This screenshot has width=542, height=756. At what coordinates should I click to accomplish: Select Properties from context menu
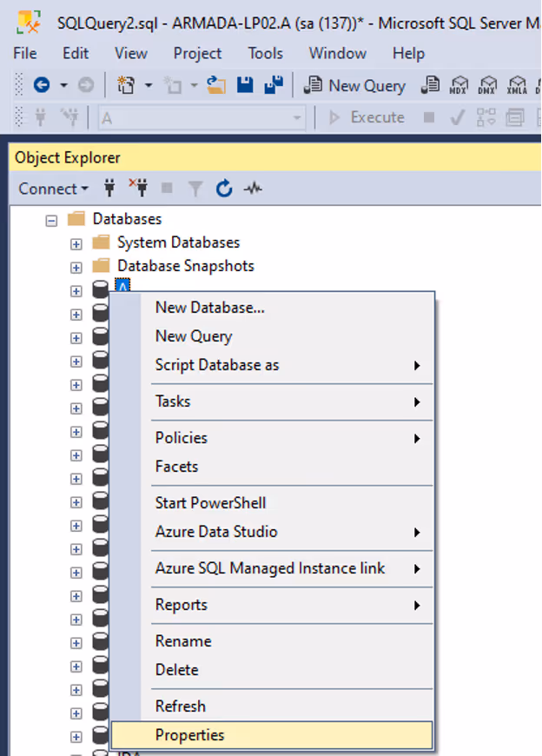272,735
